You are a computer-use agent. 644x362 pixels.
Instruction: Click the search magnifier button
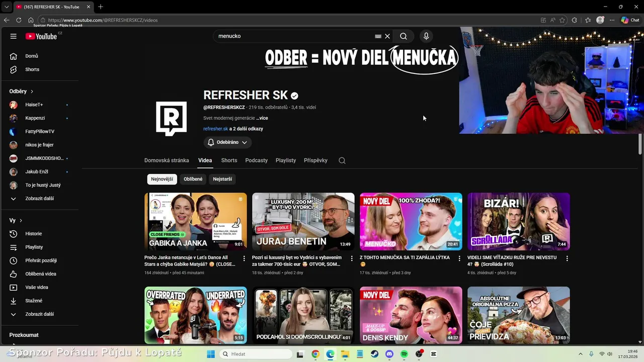pyautogui.click(x=404, y=36)
